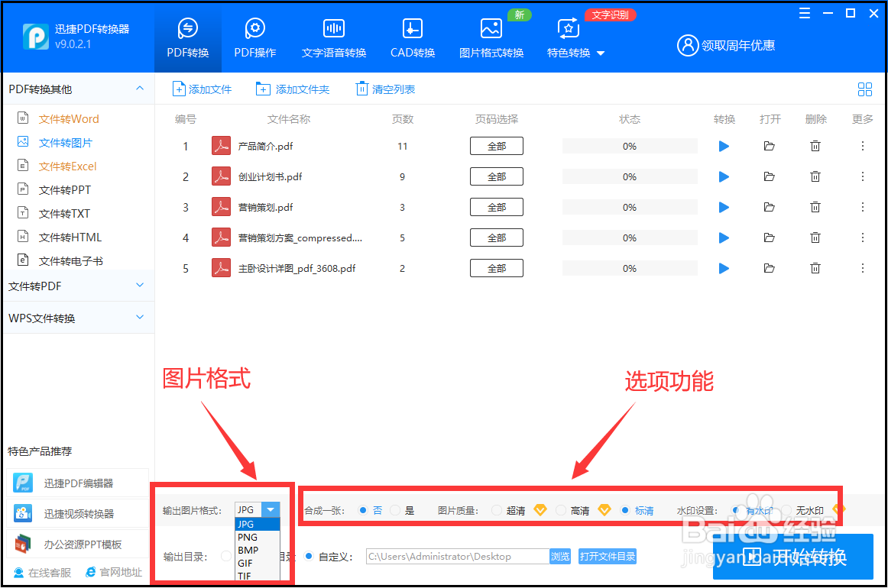Set 合成一张 to 是
The image size is (888, 588).
point(395,510)
